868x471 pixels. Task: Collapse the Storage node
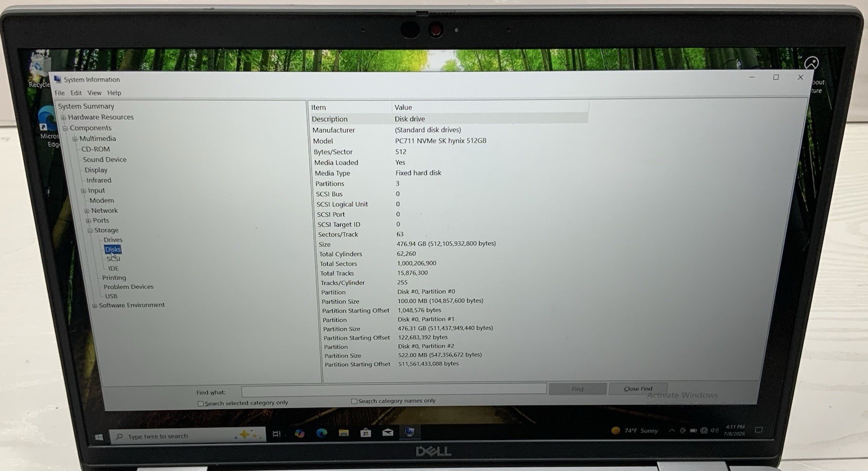90,231
